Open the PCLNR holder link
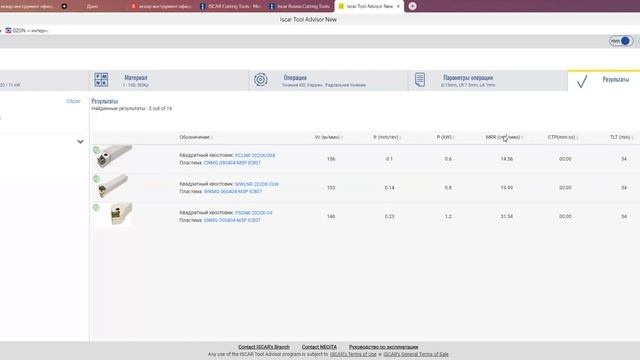This screenshot has height=360, width=640. pos(255,156)
